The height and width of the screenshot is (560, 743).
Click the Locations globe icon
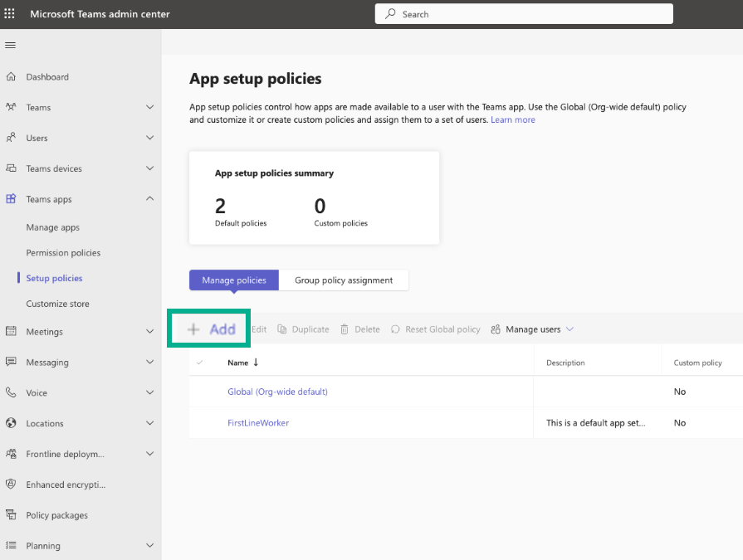pyautogui.click(x=11, y=423)
